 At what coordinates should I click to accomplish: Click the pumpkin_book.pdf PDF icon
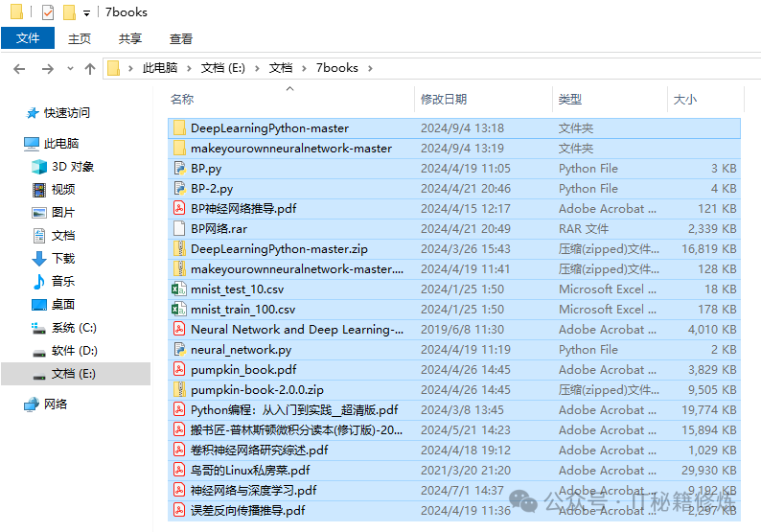coord(178,370)
